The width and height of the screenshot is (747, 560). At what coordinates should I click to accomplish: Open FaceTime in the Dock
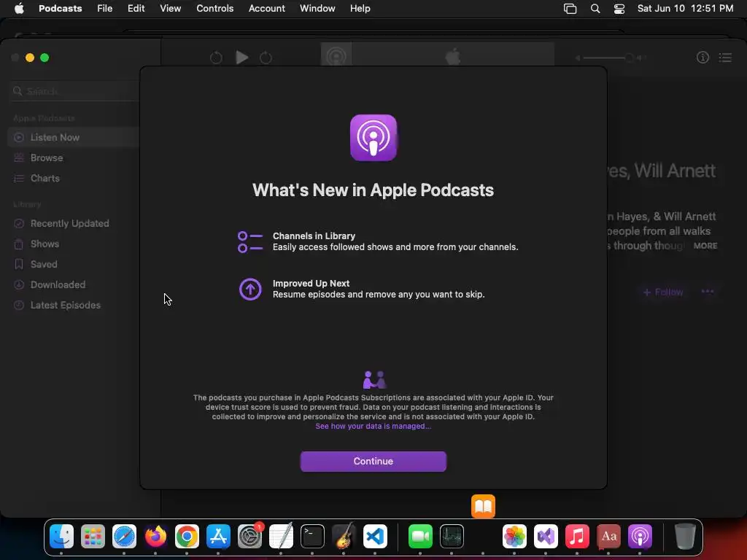point(420,537)
